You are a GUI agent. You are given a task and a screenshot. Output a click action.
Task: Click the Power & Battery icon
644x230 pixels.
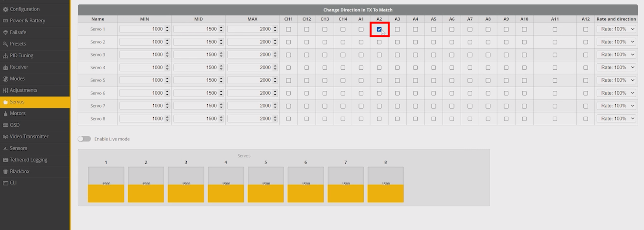click(x=6, y=21)
